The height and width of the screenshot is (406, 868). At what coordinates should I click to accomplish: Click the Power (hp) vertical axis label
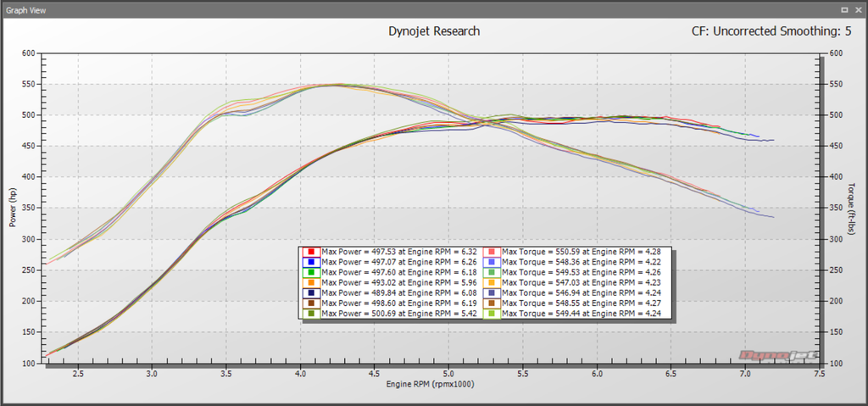(13, 208)
